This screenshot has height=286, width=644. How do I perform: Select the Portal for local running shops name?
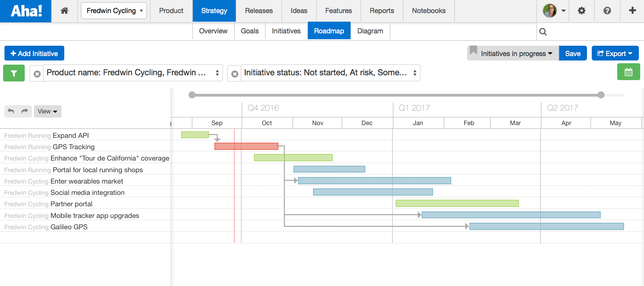(98, 170)
